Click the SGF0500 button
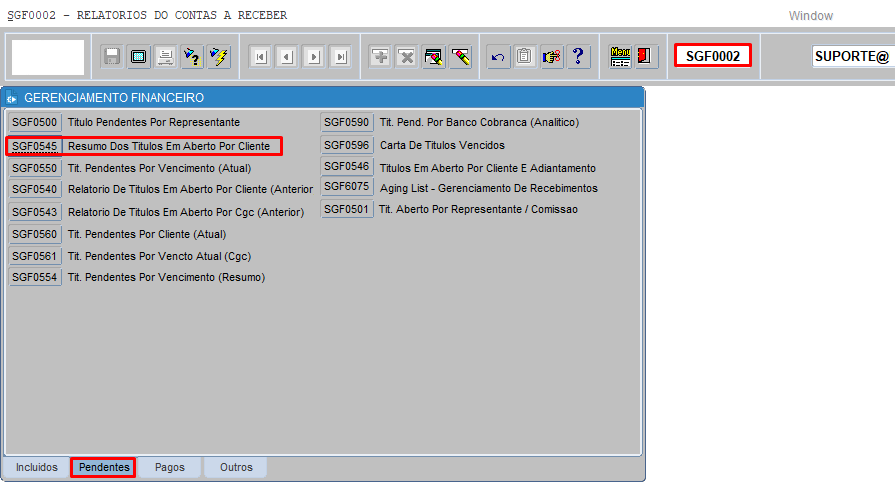The height and width of the screenshot is (484, 895). 35,122
